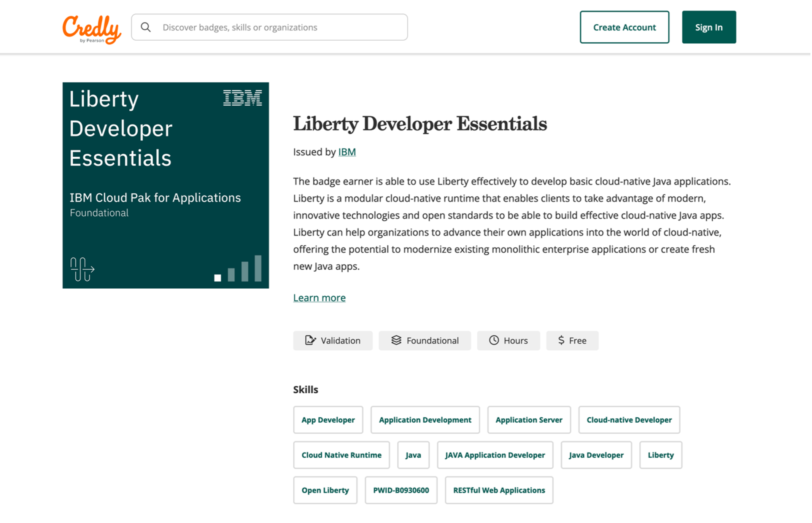812x523 pixels.
Task: Click the IBM Cloud Pak for Applications text
Action: point(155,198)
